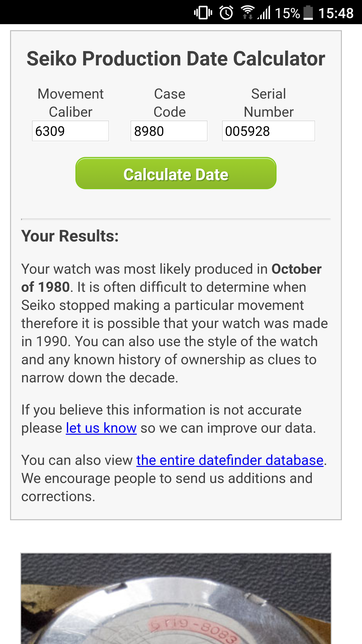The width and height of the screenshot is (362, 644).
Task: Focus the Serial Number field containing 005928
Action: coord(268,131)
